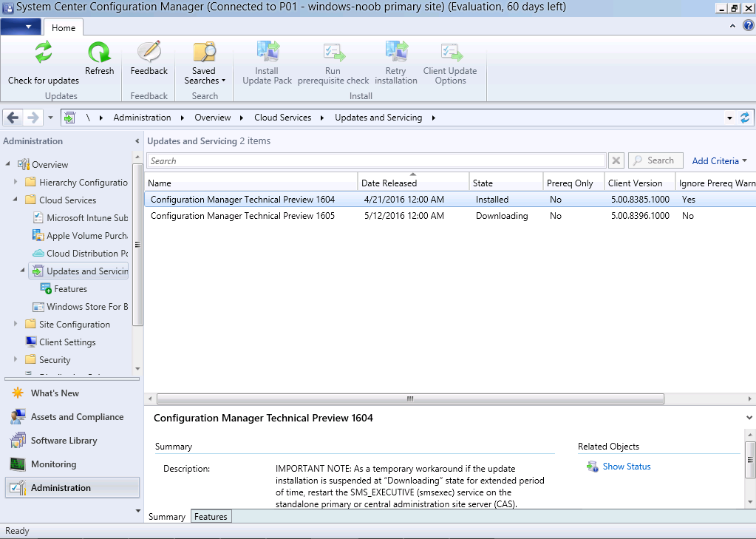This screenshot has height=539, width=756.
Task: Select Overview node in tree
Action: (50, 165)
